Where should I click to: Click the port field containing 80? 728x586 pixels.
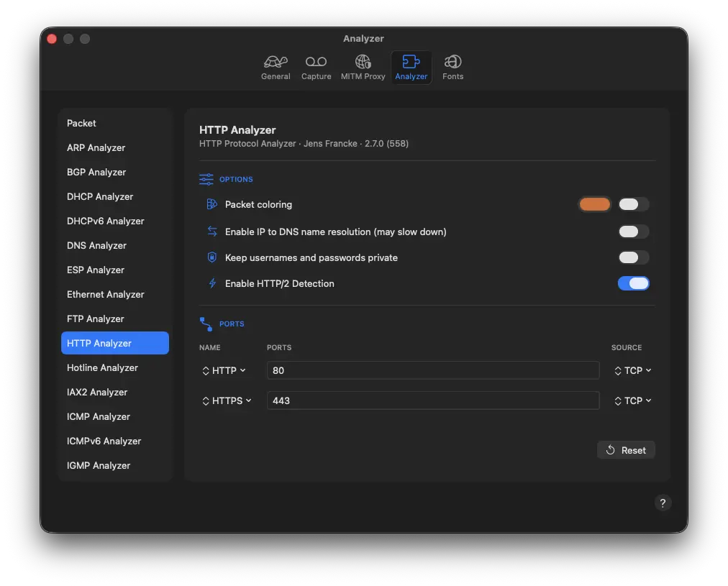coord(433,370)
